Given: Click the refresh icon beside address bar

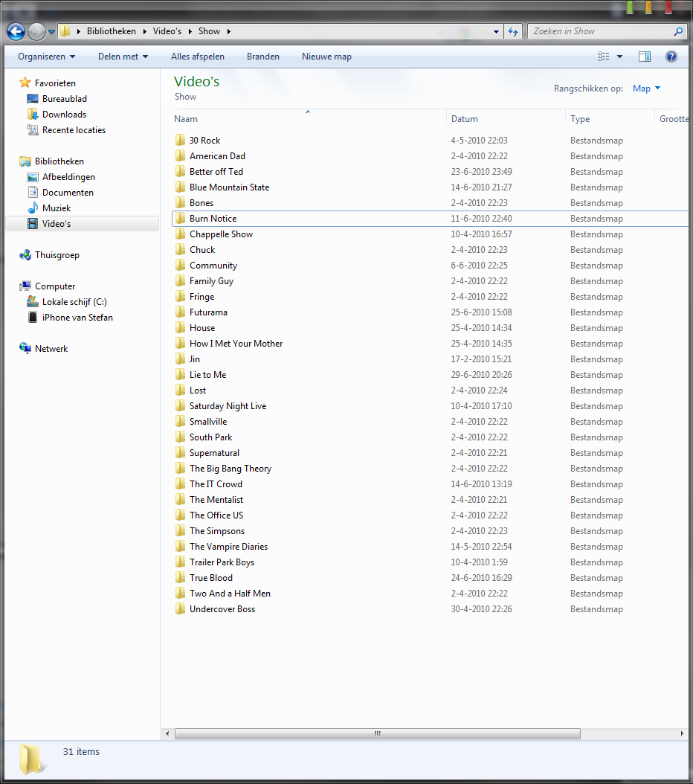Looking at the screenshot, I should [x=513, y=31].
